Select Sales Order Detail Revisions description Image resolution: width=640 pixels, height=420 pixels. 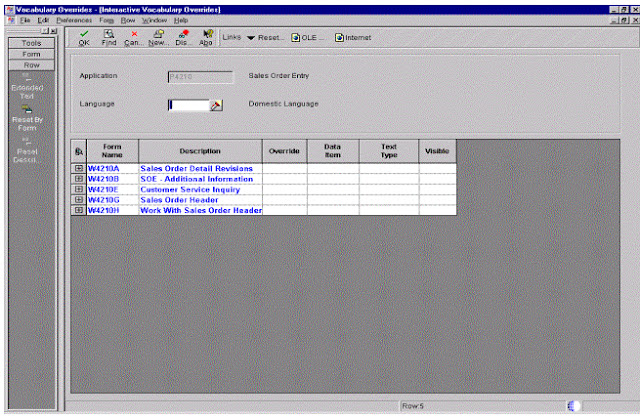pos(200,169)
